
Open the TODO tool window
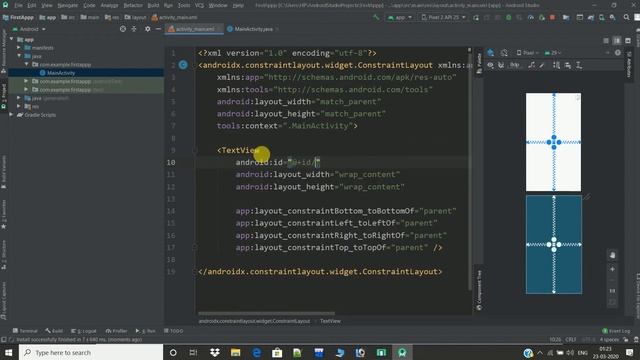pyautogui.click(x=174, y=331)
